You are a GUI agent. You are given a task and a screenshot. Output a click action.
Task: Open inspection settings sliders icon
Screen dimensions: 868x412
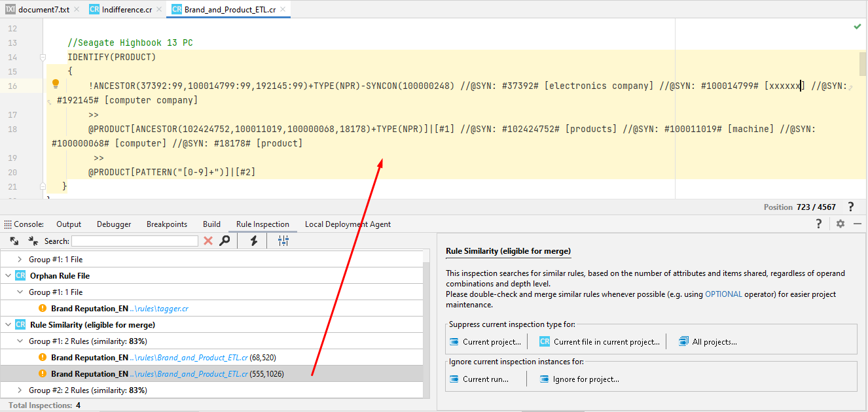[x=283, y=241]
